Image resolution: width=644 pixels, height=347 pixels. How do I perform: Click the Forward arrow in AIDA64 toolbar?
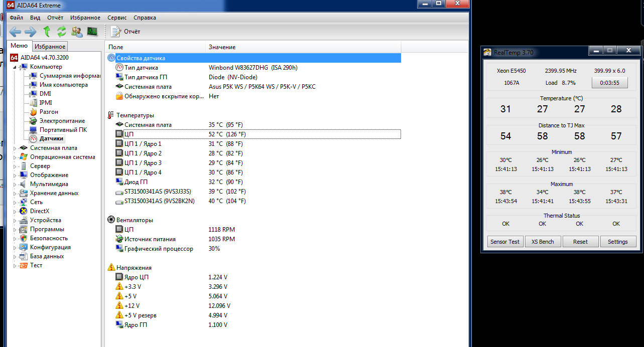[31, 32]
